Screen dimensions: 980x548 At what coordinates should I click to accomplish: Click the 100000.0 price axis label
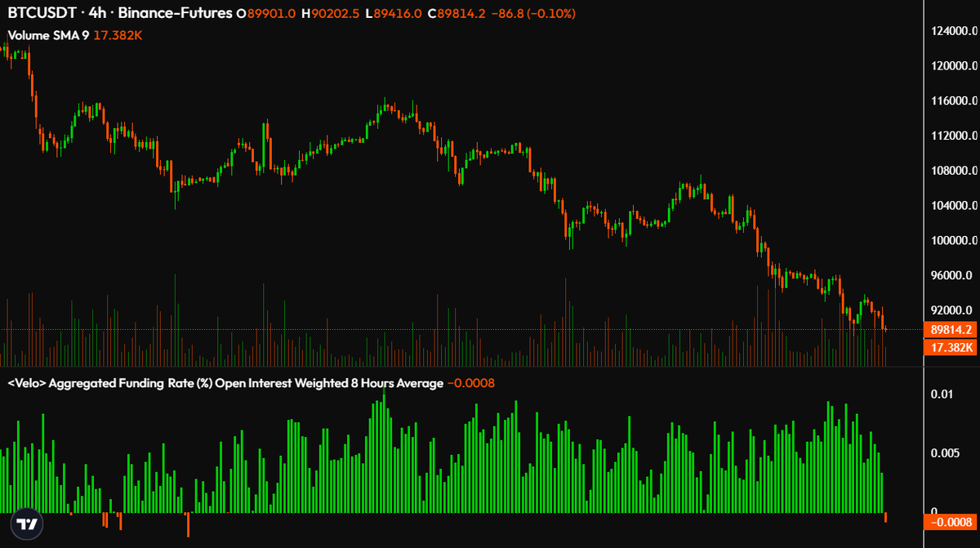coord(952,241)
